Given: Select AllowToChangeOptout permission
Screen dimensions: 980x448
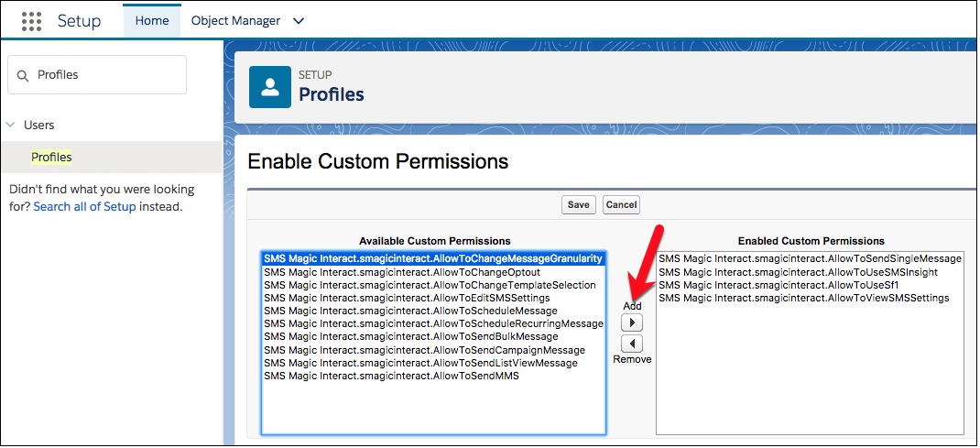Looking at the screenshot, I should (432, 272).
